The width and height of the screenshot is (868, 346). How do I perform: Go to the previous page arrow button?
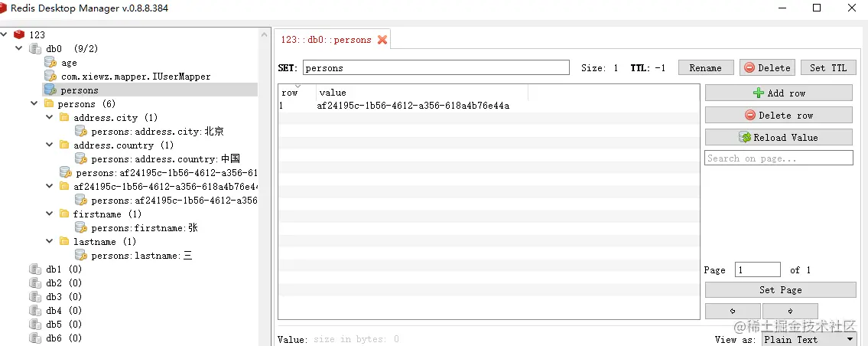(733, 311)
